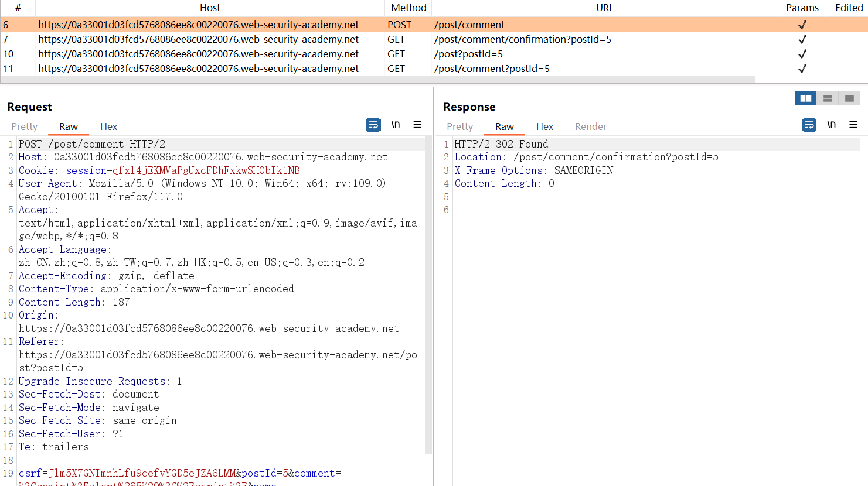Switch to side-by-side split layout

tap(805, 98)
